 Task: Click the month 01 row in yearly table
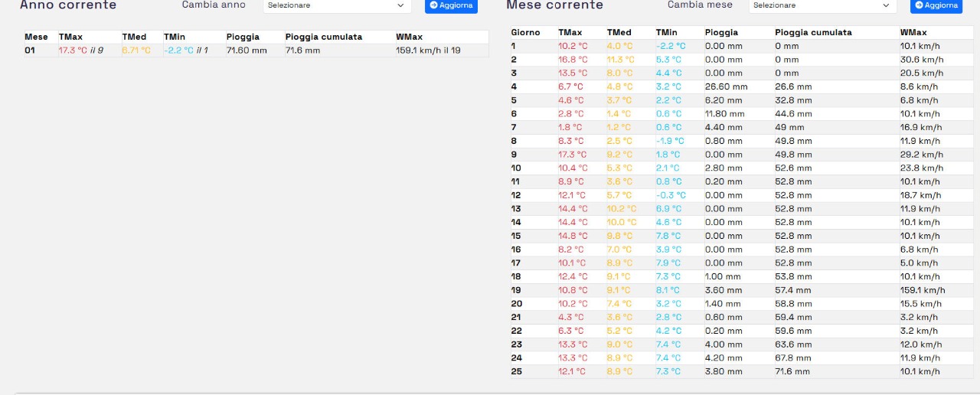[30, 51]
